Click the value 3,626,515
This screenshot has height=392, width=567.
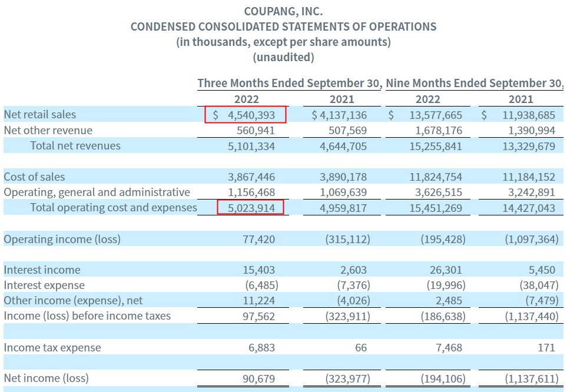click(438, 192)
